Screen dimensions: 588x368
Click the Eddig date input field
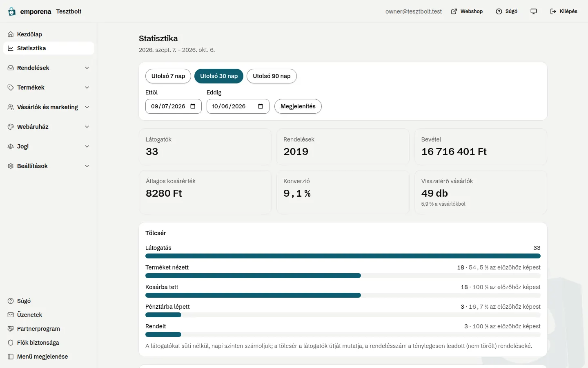pos(238,106)
